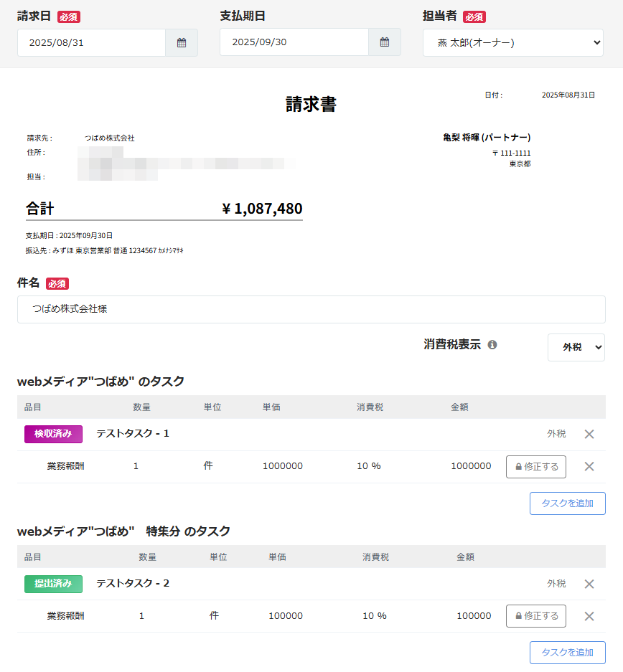This screenshot has width=623, height=672.
Task: Click the info icon beside 消費税表示
Action: 492,344
